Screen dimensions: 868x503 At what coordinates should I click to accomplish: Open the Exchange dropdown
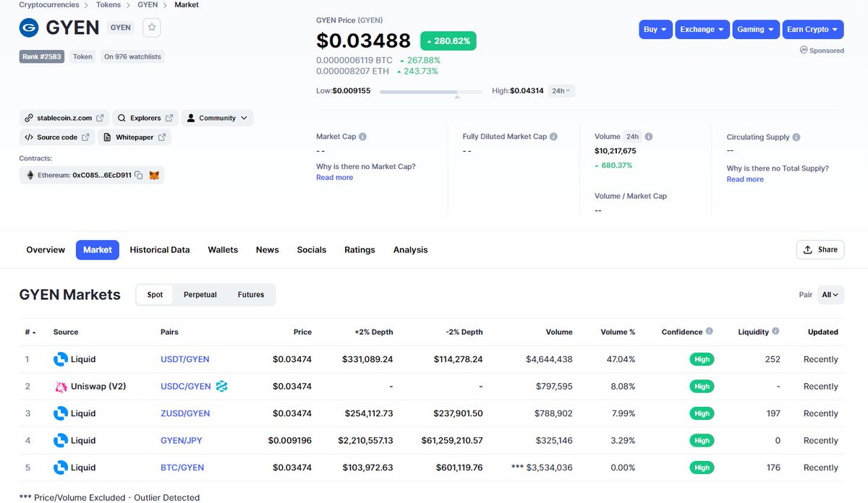[702, 29]
